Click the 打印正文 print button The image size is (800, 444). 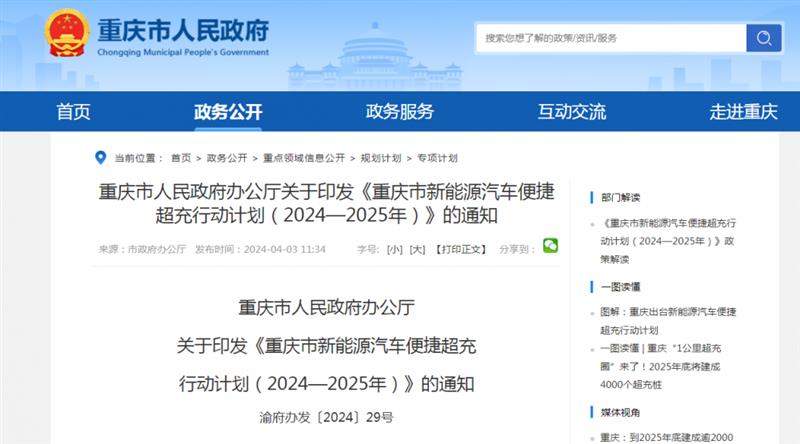[x=461, y=250]
